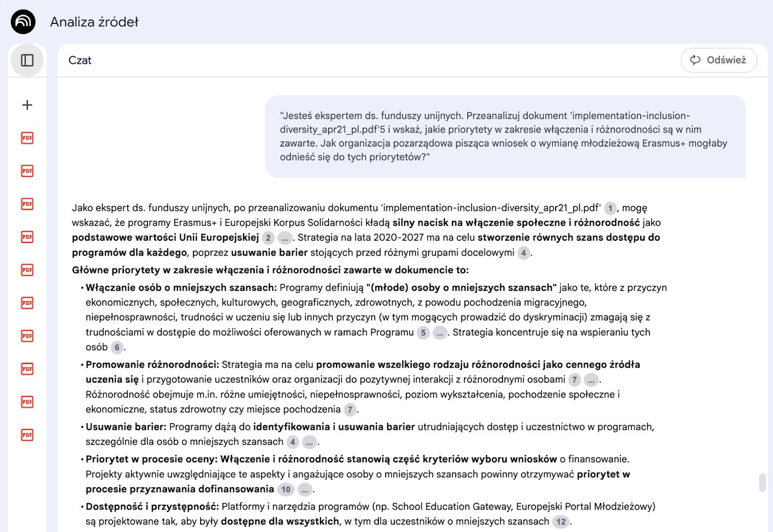Open the first PDF source in sidebar

(27, 138)
